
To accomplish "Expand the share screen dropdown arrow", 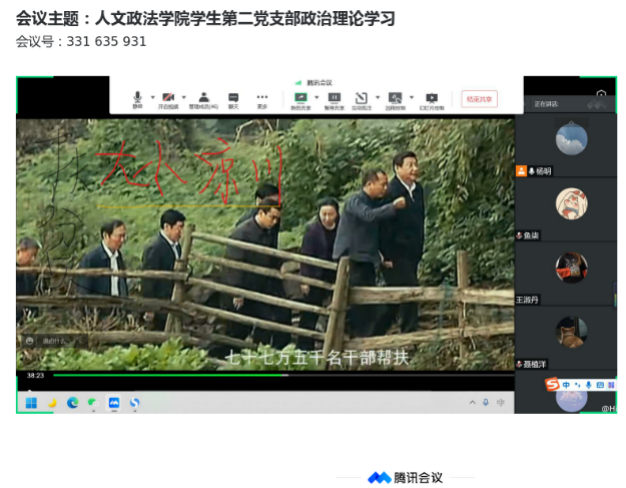I will [x=317, y=97].
